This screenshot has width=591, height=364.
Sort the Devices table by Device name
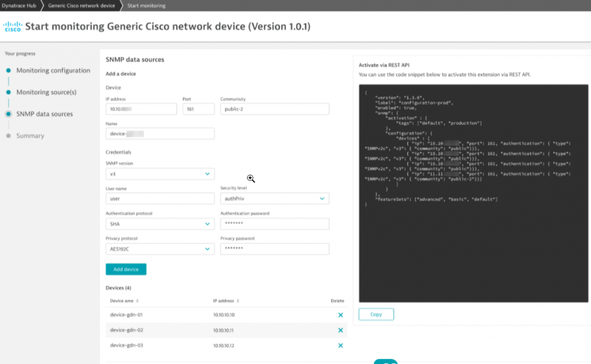122,301
